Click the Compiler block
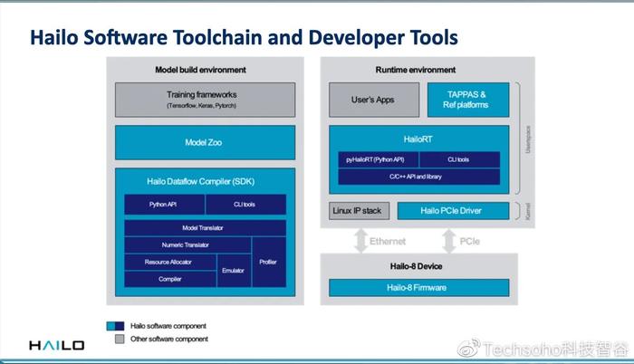Image resolution: width=634 pixels, height=364 pixels. click(170, 279)
